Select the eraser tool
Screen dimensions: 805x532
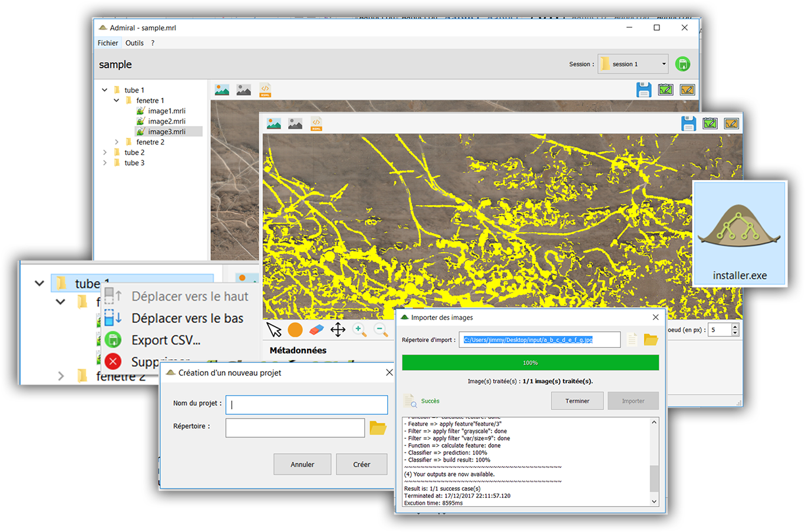316,329
